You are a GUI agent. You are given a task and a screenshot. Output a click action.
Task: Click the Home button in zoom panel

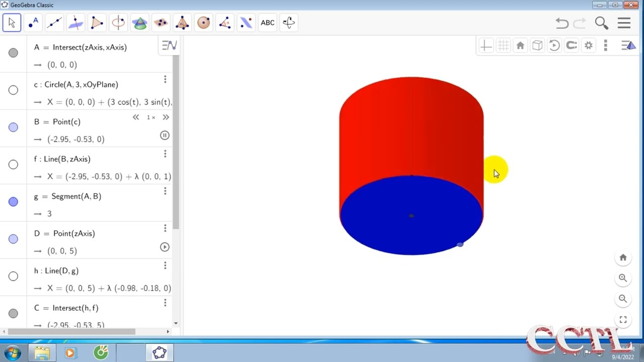pyautogui.click(x=623, y=257)
